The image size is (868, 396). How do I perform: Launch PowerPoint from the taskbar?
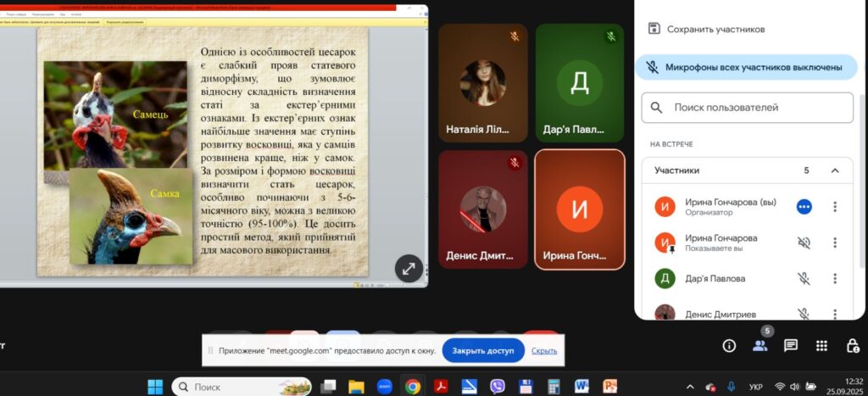click(609, 387)
